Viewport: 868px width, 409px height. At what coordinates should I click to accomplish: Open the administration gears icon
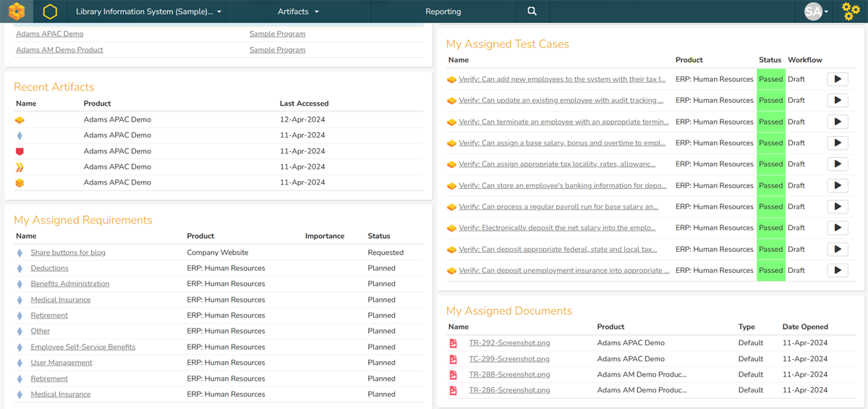[x=851, y=12]
